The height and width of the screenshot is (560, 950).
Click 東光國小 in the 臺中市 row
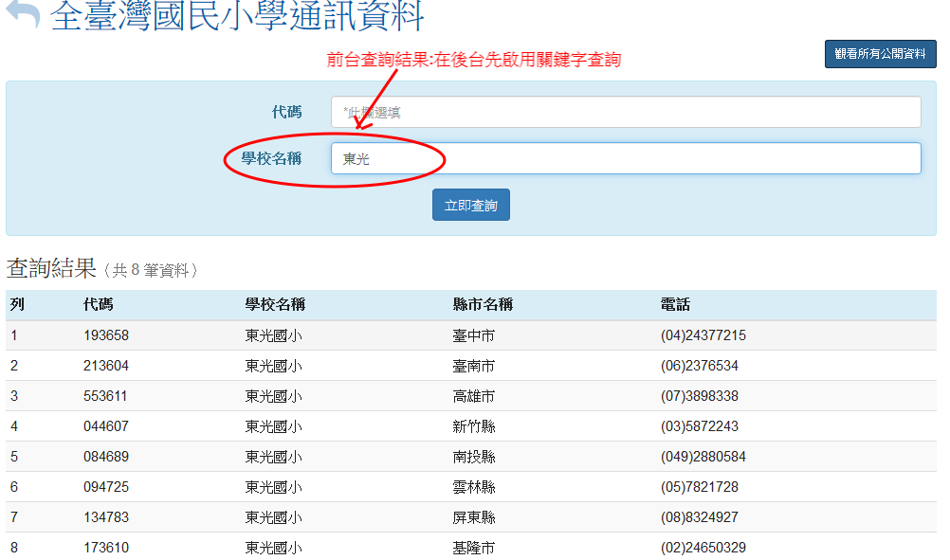(x=273, y=335)
